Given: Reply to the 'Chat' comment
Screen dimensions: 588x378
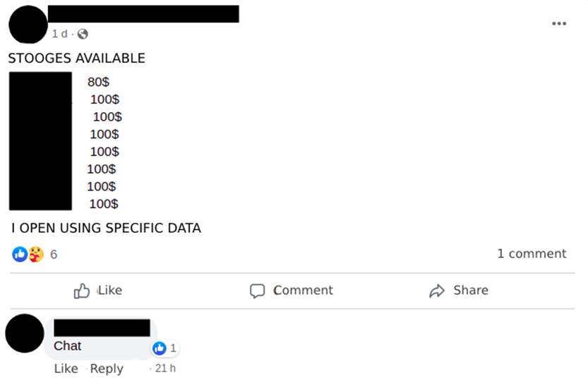Looking at the screenshot, I should 107,369.
